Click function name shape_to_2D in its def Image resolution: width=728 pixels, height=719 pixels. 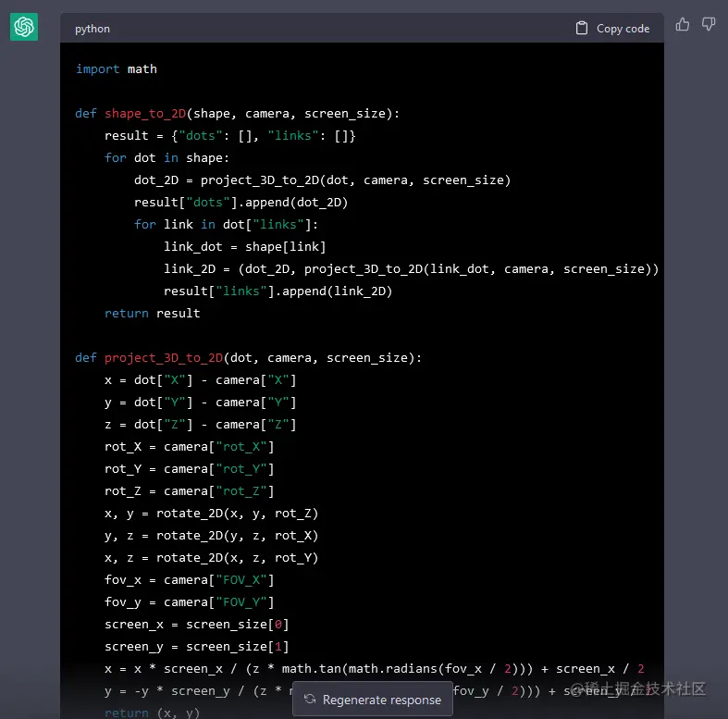click(145, 114)
